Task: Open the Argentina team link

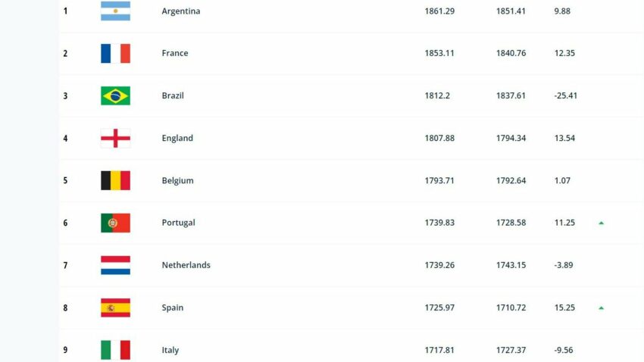Action: point(181,11)
